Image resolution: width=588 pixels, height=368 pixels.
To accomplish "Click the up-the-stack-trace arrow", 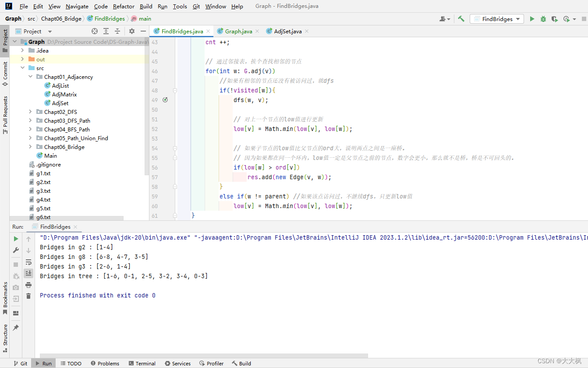I will coord(28,239).
